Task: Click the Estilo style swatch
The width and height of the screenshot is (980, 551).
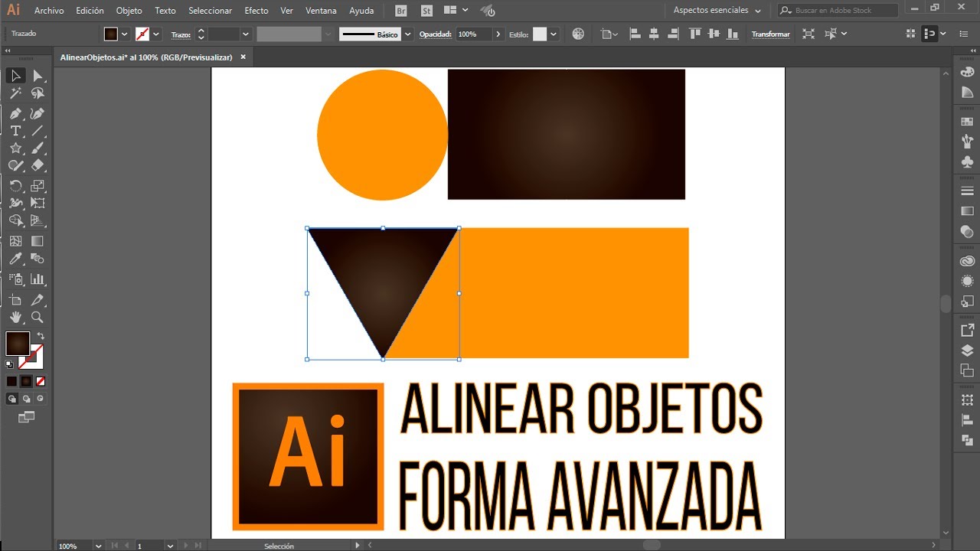Action: pos(540,34)
